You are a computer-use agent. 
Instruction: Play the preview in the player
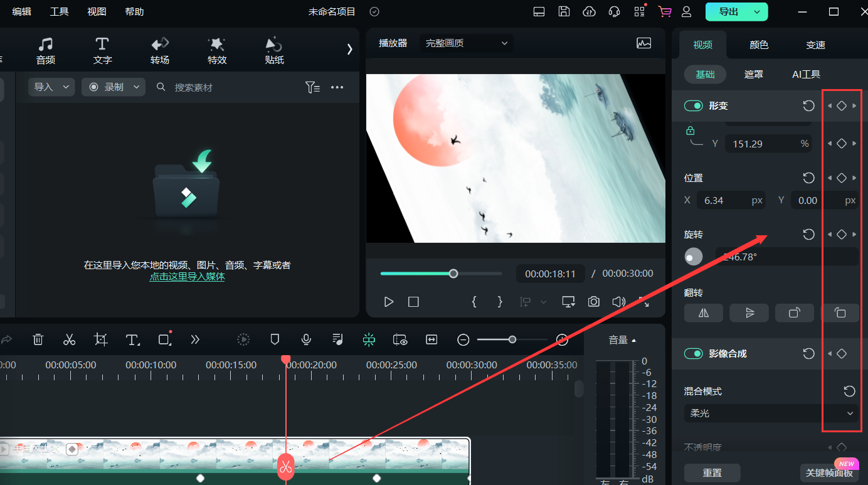click(x=389, y=302)
